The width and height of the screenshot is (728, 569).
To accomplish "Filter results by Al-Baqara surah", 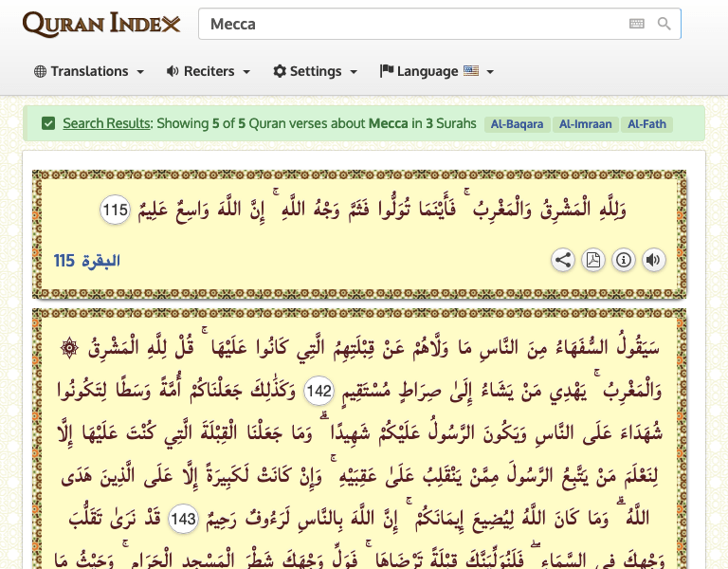I will [517, 124].
